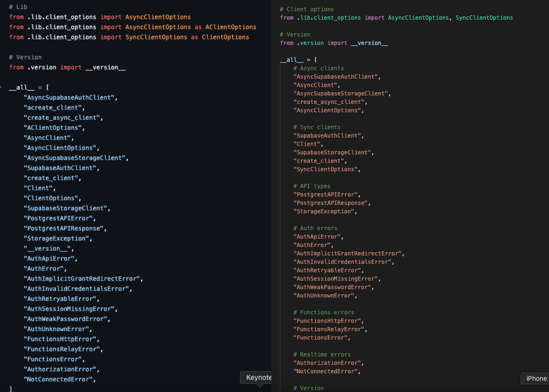Click "acreate_client" in the __all__ list
This screenshot has width=549, height=392.
point(54,108)
